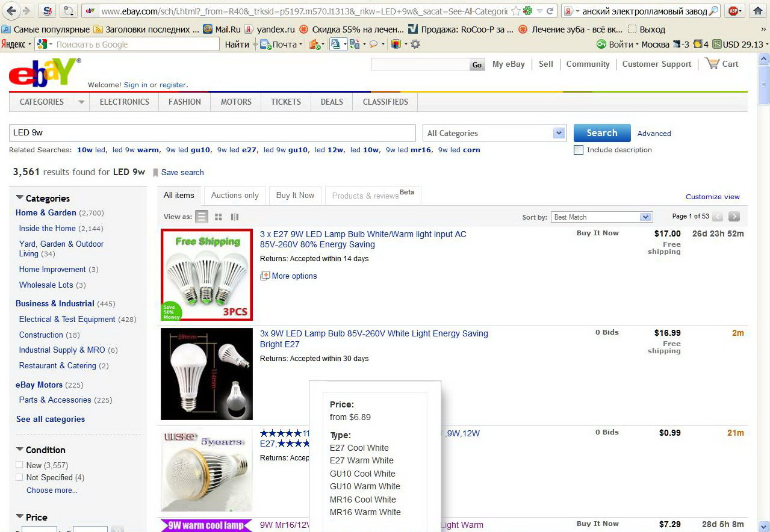The height and width of the screenshot is (532, 770).
Task: Click the eBay logo
Action: 44,73
